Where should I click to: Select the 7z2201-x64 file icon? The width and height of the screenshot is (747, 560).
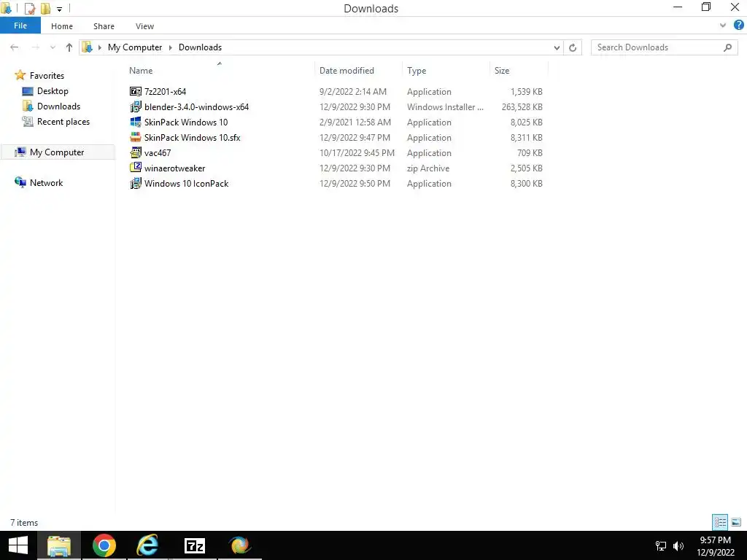(x=136, y=91)
